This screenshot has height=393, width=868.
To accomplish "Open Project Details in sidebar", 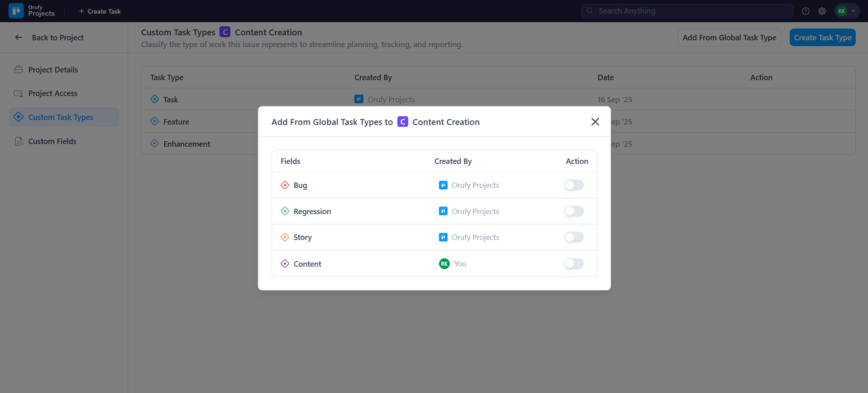I will click(x=53, y=70).
